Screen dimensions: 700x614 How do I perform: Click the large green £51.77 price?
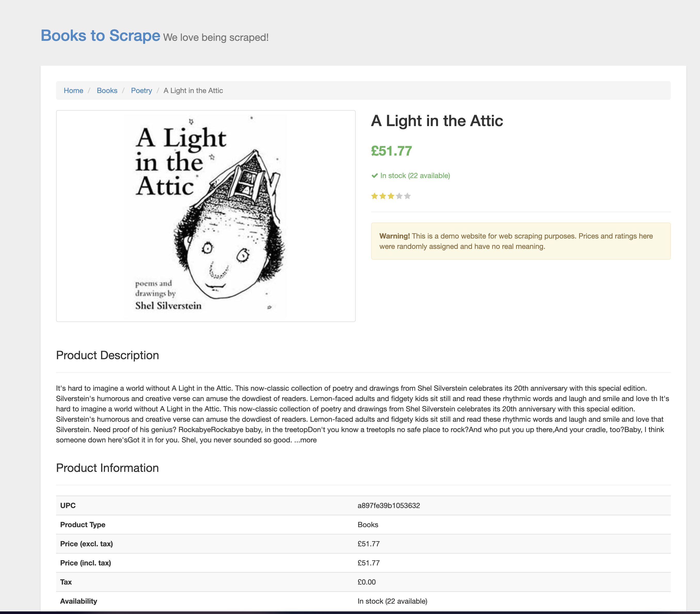click(x=391, y=151)
